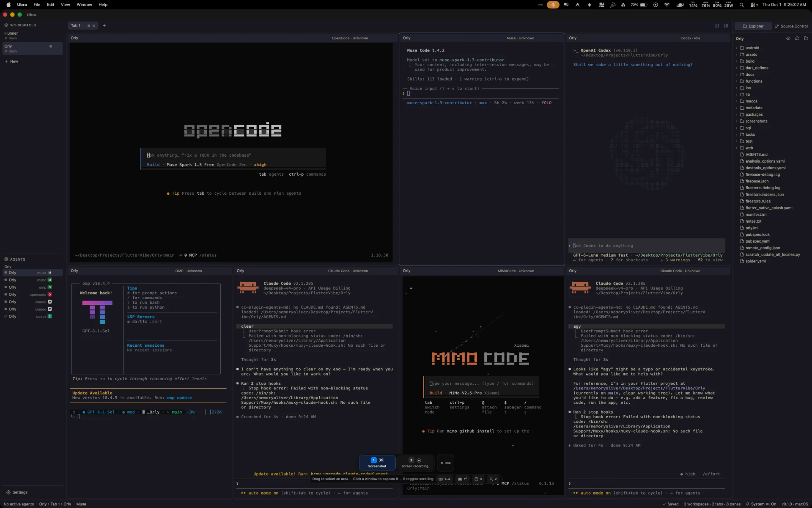Toggle the left sidebar layout icon

[716, 26]
